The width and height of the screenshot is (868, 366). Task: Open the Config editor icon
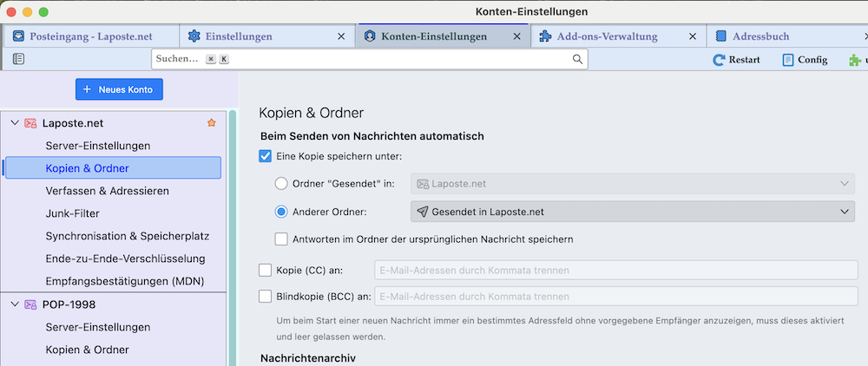coord(788,60)
